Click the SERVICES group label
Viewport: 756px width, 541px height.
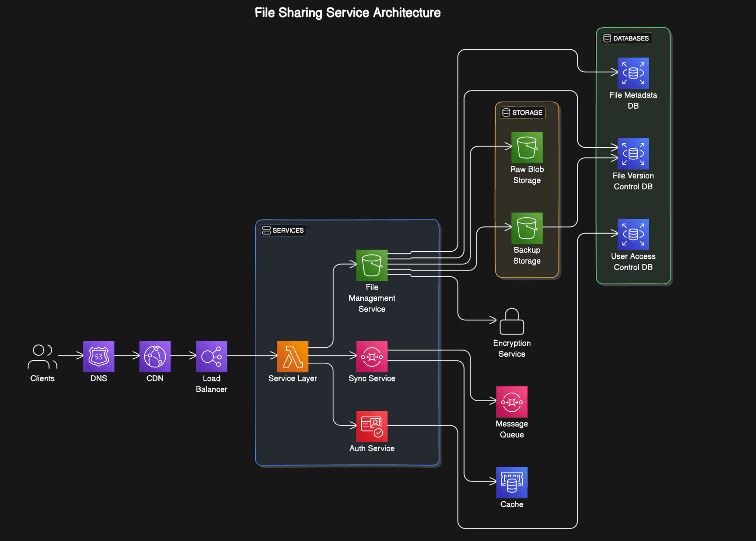click(x=283, y=230)
